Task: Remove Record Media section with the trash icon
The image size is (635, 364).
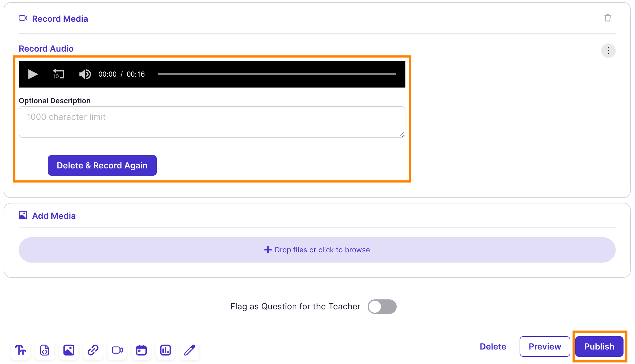Action: tap(608, 18)
